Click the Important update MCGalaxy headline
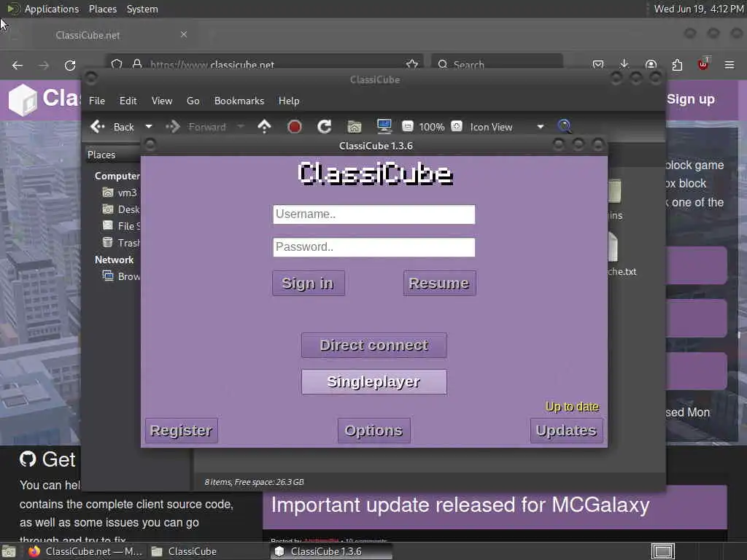 click(460, 505)
